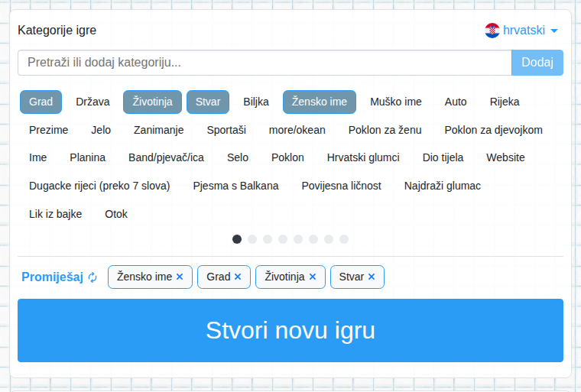Select the Auto category
This screenshot has height=392, width=581.
click(x=456, y=102)
